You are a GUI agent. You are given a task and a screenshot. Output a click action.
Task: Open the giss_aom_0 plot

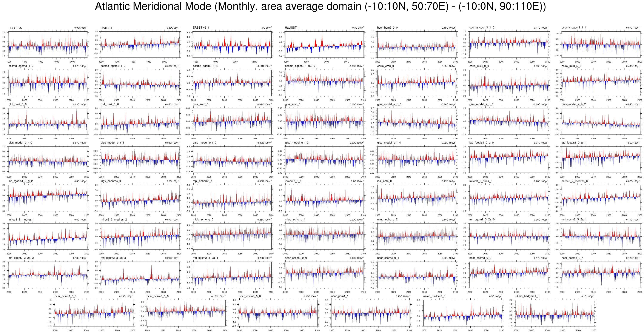tap(232, 121)
